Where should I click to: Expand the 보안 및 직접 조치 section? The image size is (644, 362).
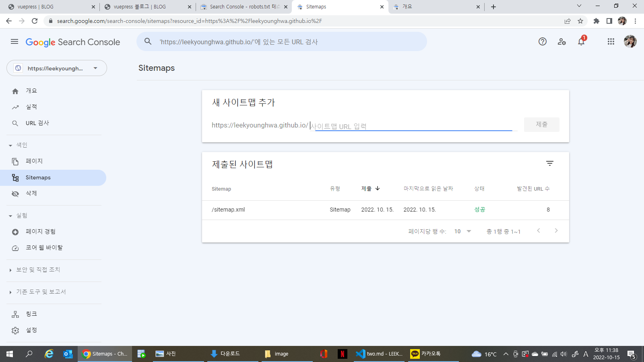click(x=10, y=270)
